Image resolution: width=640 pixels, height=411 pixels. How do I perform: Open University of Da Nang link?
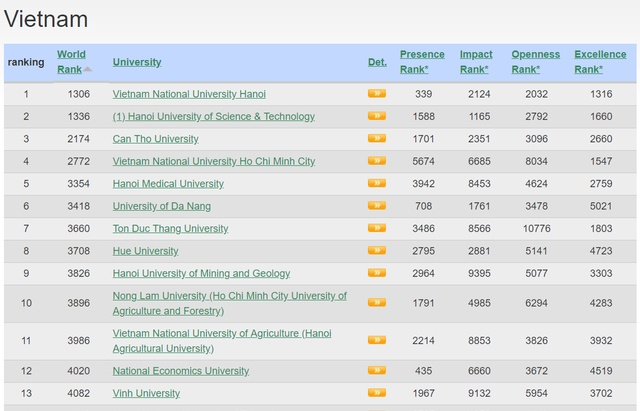point(162,207)
